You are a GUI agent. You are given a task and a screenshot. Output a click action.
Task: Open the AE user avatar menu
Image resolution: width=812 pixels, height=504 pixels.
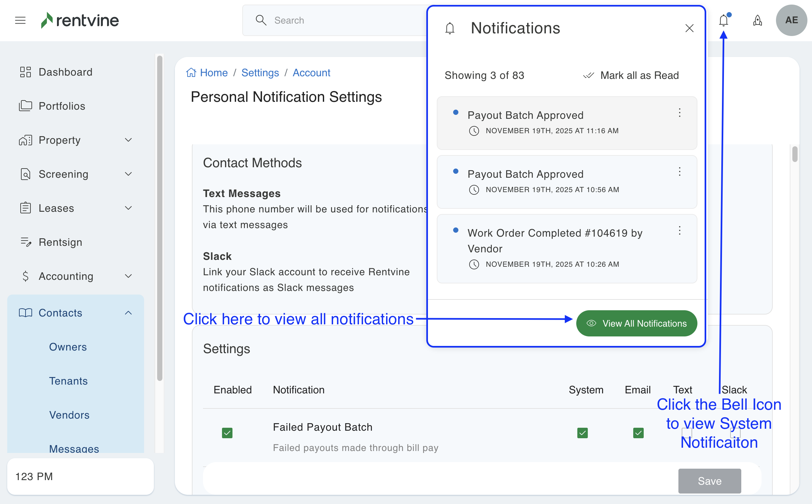(791, 20)
